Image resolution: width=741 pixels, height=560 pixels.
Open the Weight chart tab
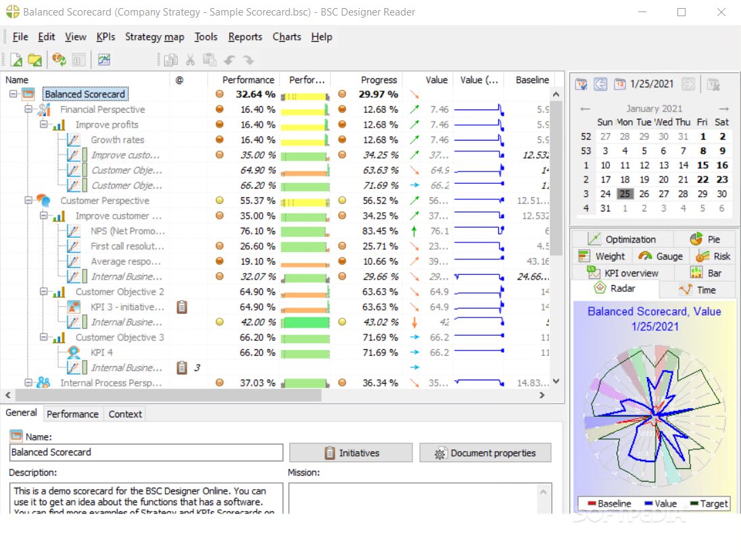tap(602, 257)
